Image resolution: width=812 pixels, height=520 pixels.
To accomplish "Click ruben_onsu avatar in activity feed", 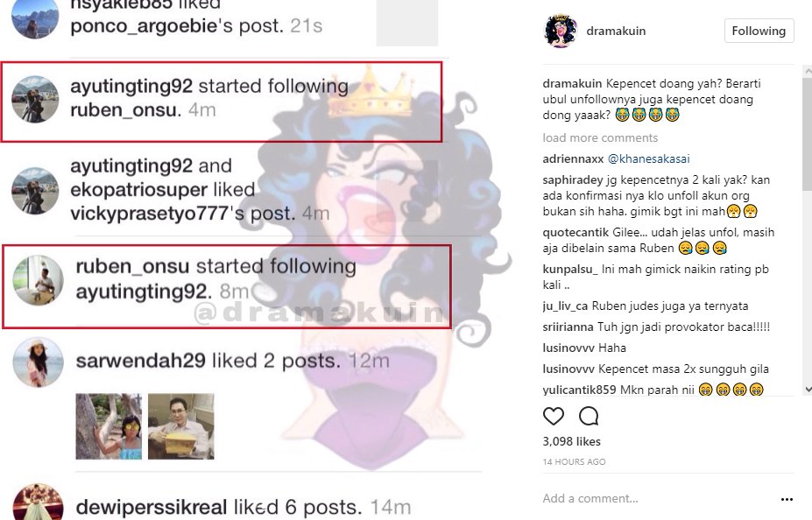I will pos(40,279).
